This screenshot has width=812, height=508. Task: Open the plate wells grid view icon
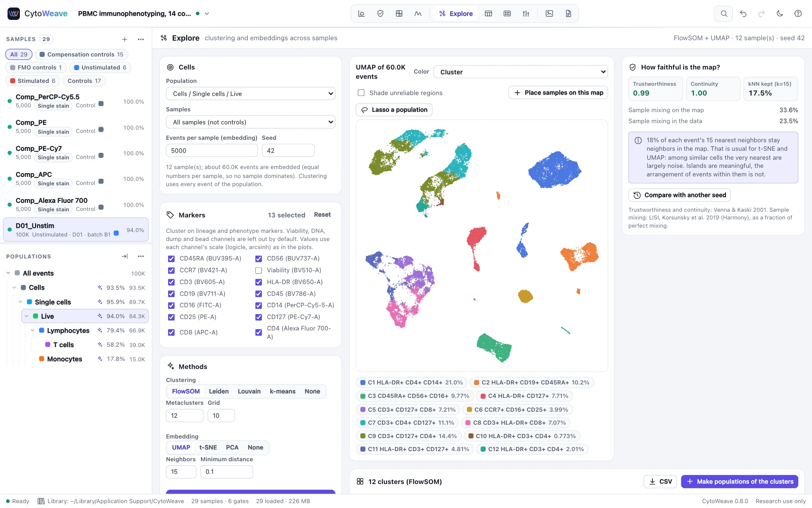(507, 14)
